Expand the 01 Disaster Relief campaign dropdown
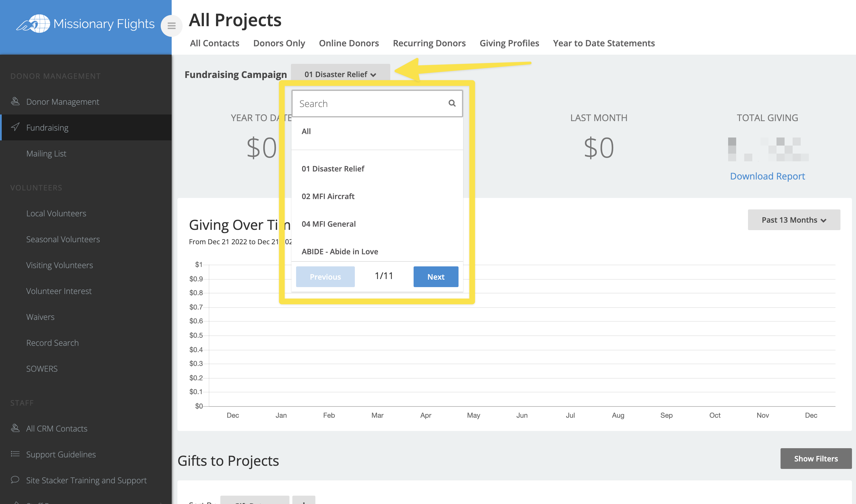Viewport: 856px width, 504px height. pyautogui.click(x=340, y=75)
